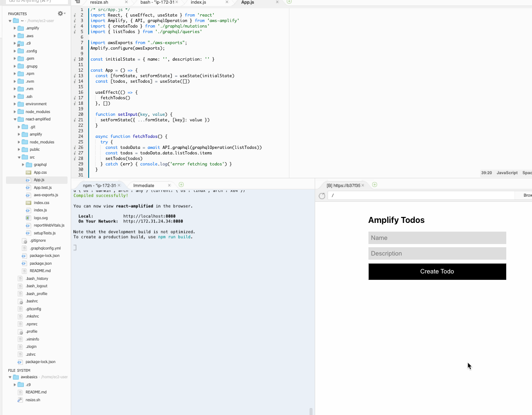
Task: Open index.css file
Action: point(41,203)
